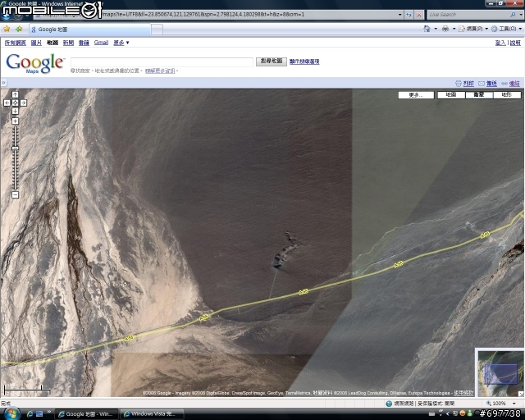The width and height of the screenshot is (525, 420).
Task: Open the address bar history dropdown
Action: coord(399,15)
